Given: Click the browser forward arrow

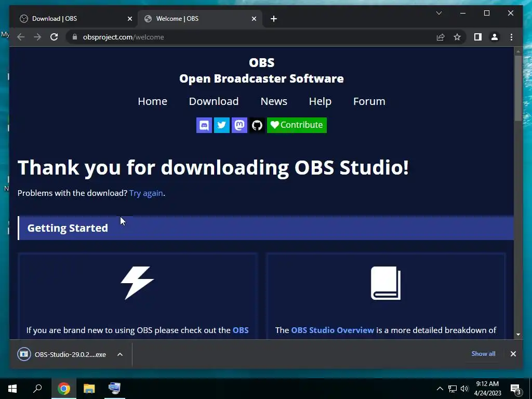Looking at the screenshot, I should point(37,37).
